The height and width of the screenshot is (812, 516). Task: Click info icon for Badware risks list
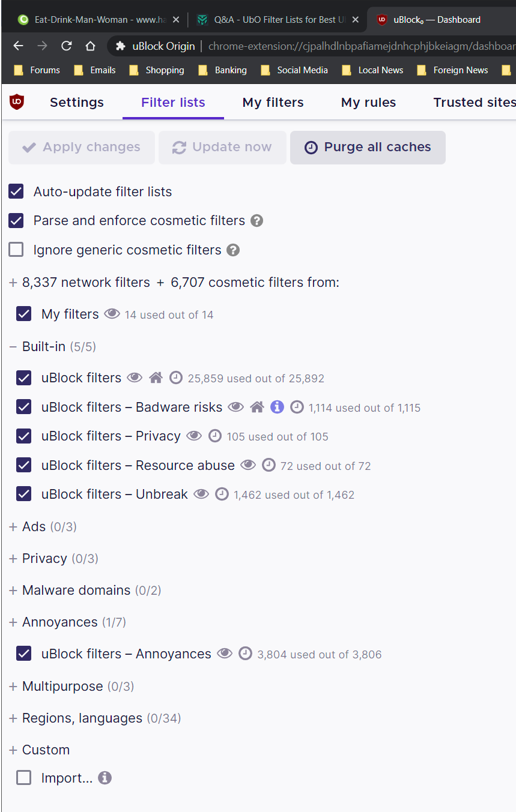point(277,408)
